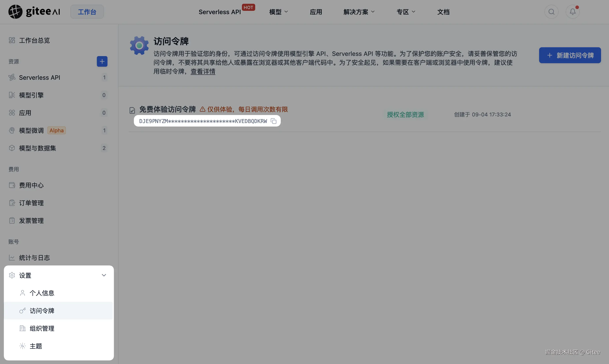Go to Serverless API in top nav
Image resolution: width=609 pixels, height=364 pixels.
tap(219, 12)
